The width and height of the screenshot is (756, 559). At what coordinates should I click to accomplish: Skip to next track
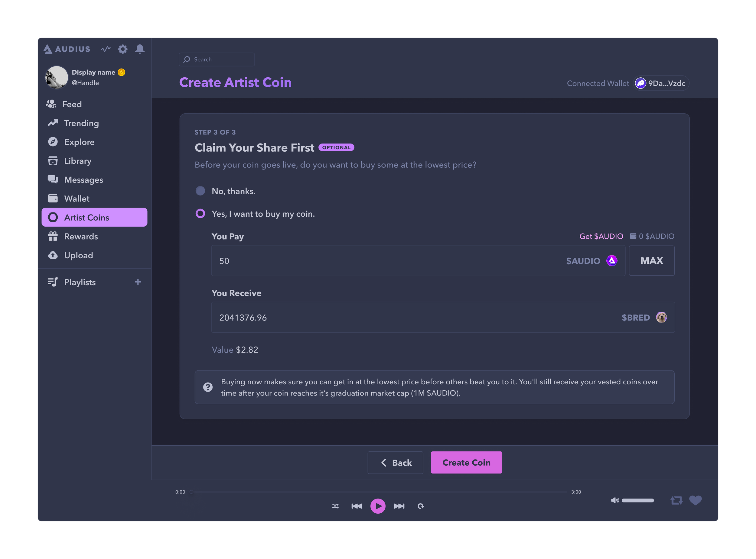399,506
